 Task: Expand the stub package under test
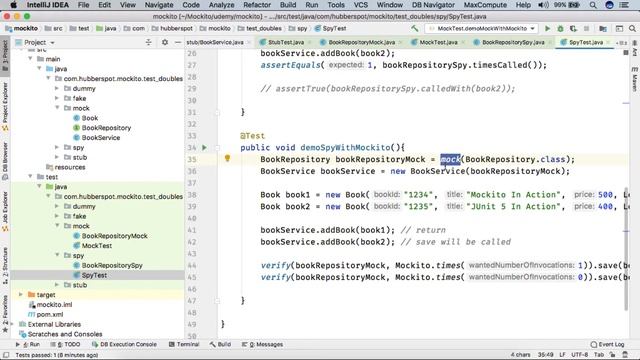click(x=57, y=285)
